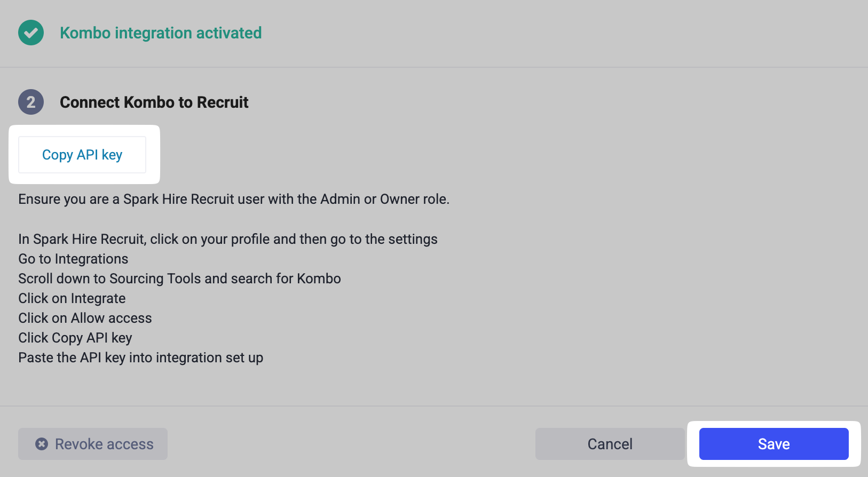Click the 'Kombo integration activated' heading
The height and width of the screenshot is (477, 868).
coord(161,33)
